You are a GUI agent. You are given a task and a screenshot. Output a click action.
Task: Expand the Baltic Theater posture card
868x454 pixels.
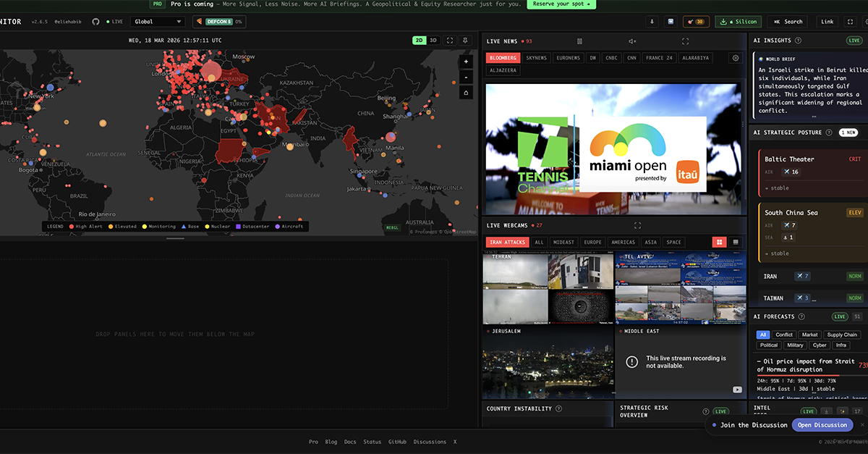click(812, 172)
